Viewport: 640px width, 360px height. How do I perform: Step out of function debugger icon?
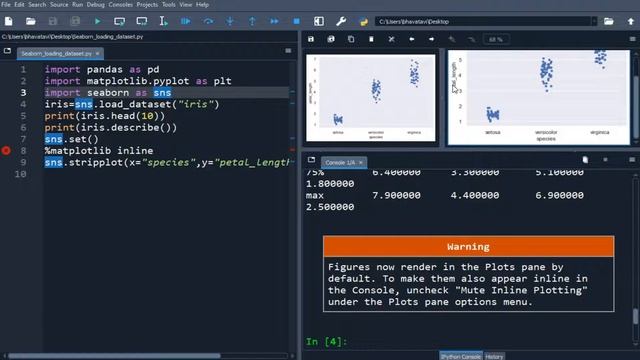[252, 21]
